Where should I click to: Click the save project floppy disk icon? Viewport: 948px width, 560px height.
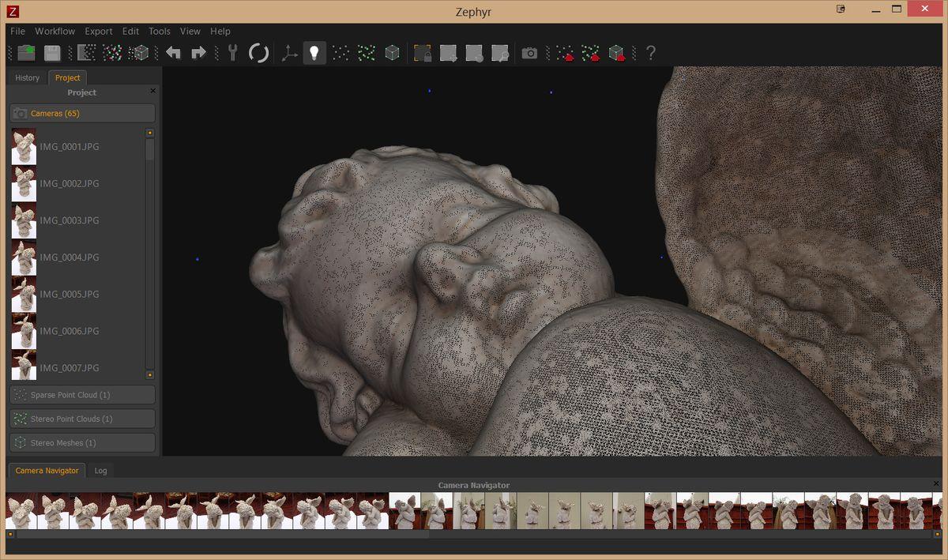coord(52,53)
